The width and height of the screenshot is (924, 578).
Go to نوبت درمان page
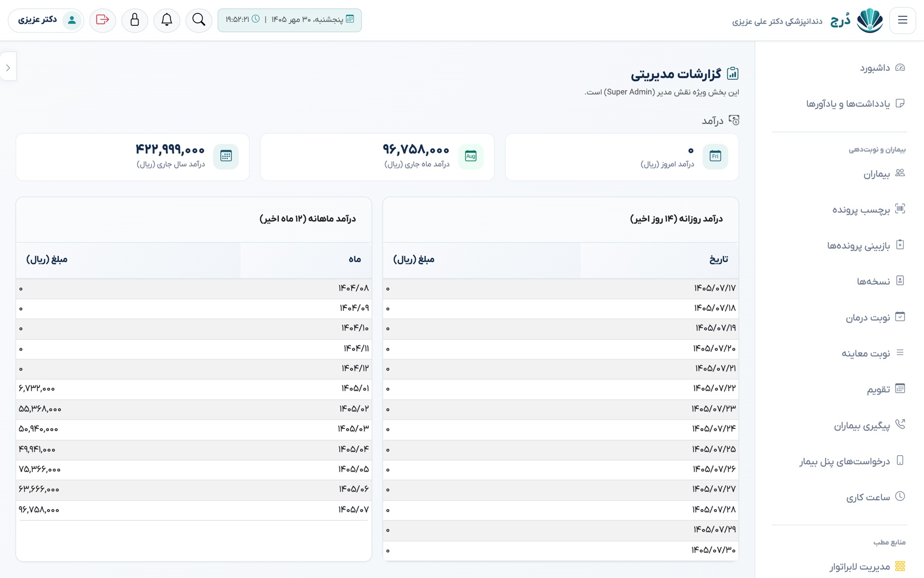875,318
